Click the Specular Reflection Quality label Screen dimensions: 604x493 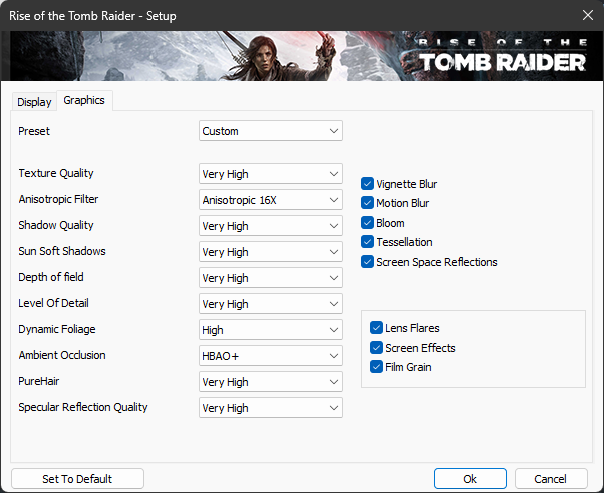[x=83, y=407]
